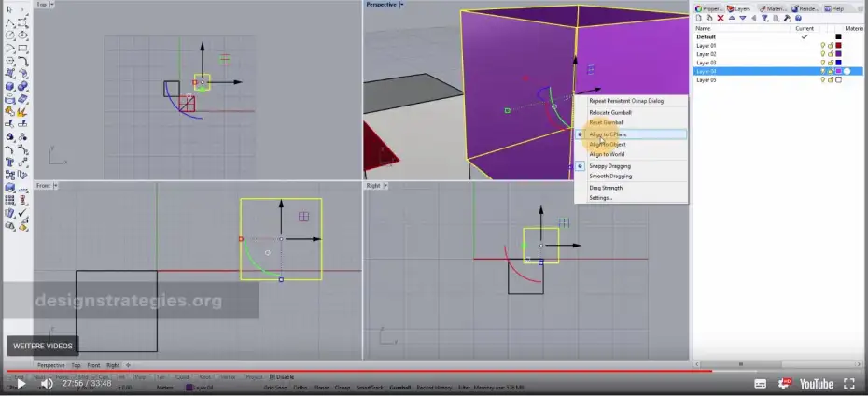Viewport: 868px width, 396px height.
Task: Open the Layers panel tools hammer icon
Action: click(x=787, y=19)
